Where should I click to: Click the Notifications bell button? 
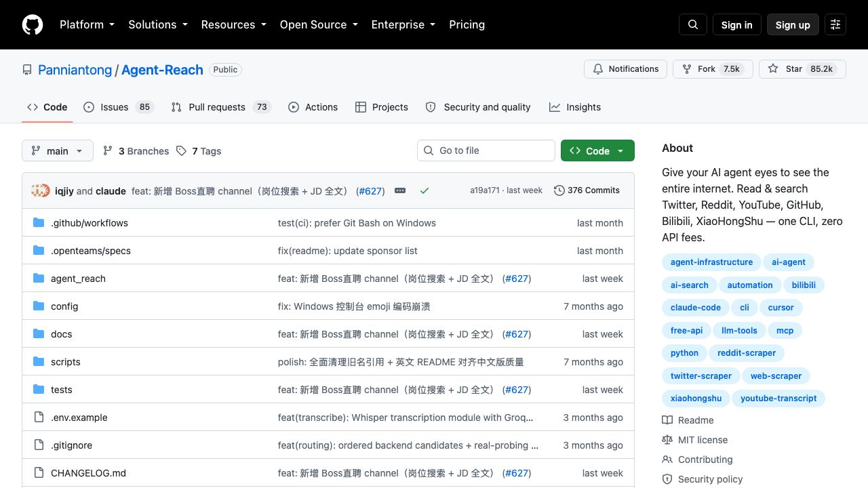[x=625, y=69]
